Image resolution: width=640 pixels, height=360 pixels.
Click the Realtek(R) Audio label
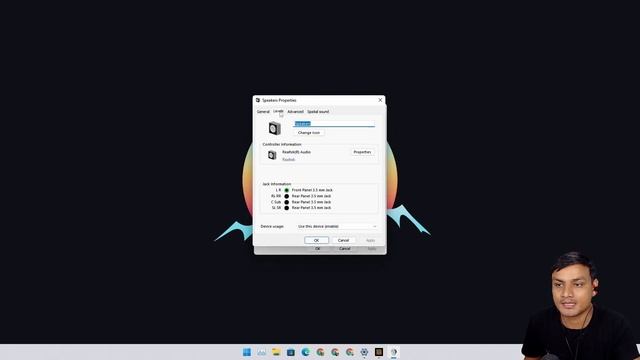click(296, 152)
